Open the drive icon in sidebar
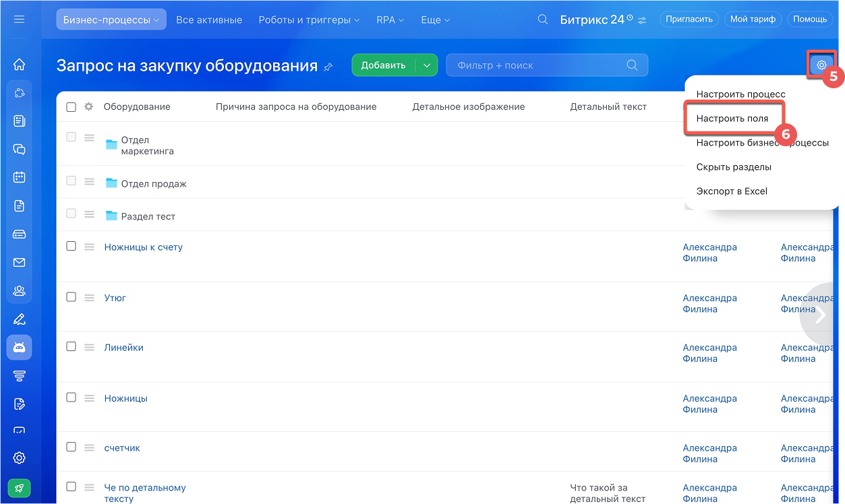The width and height of the screenshot is (845, 504). coord(19,234)
